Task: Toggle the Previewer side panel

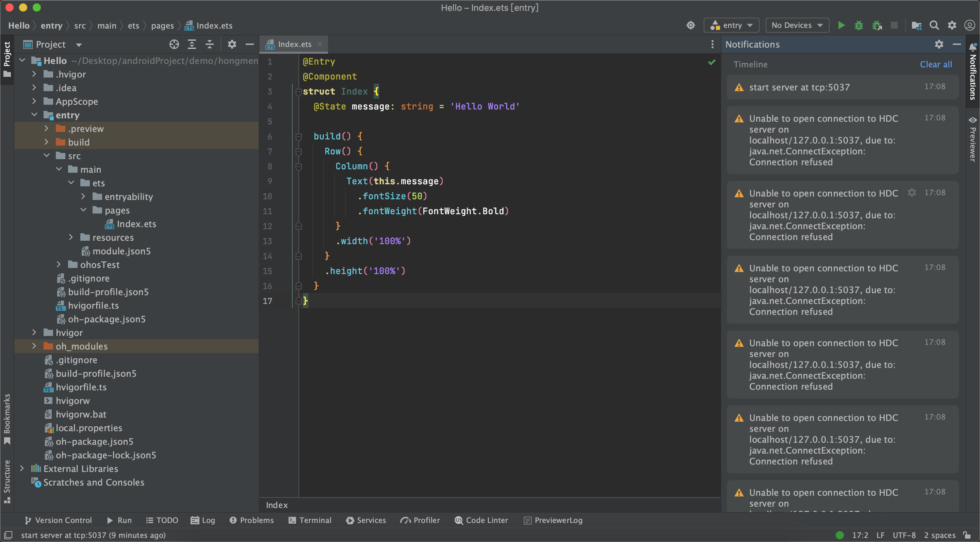Action: (973, 139)
